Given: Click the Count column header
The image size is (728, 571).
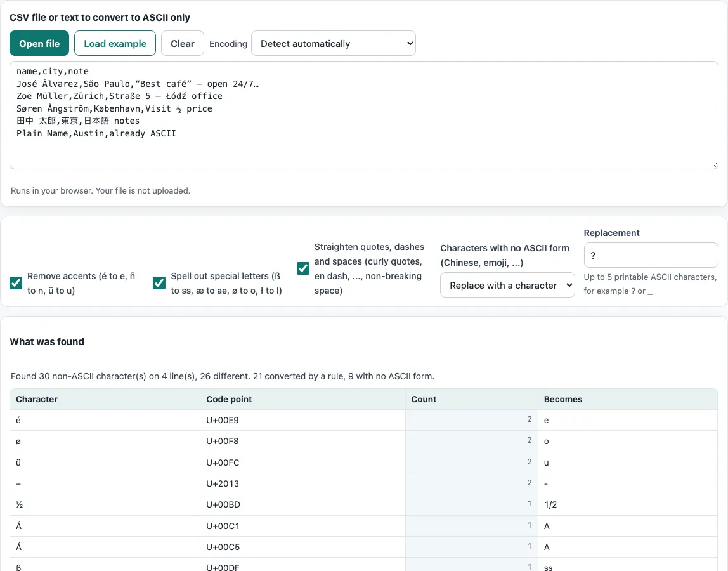Looking at the screenshot, I should tap(472, 399).
